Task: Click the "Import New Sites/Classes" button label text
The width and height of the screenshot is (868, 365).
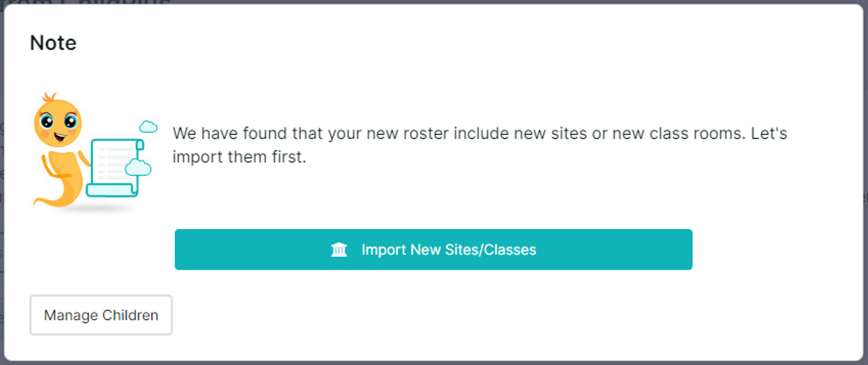Action: point(449,250)
